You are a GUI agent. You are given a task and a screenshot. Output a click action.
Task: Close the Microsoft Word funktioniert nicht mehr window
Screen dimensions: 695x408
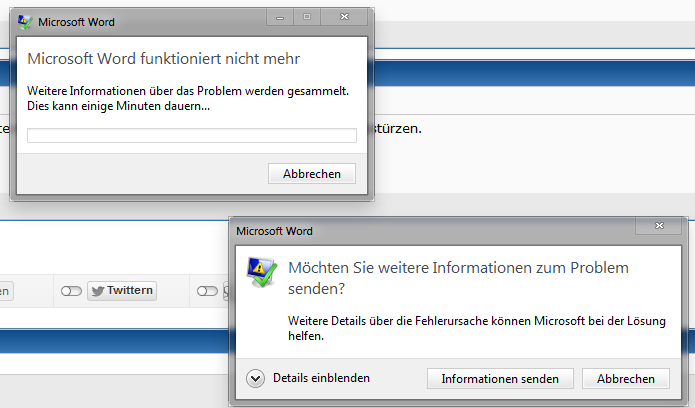coord(344,17)
